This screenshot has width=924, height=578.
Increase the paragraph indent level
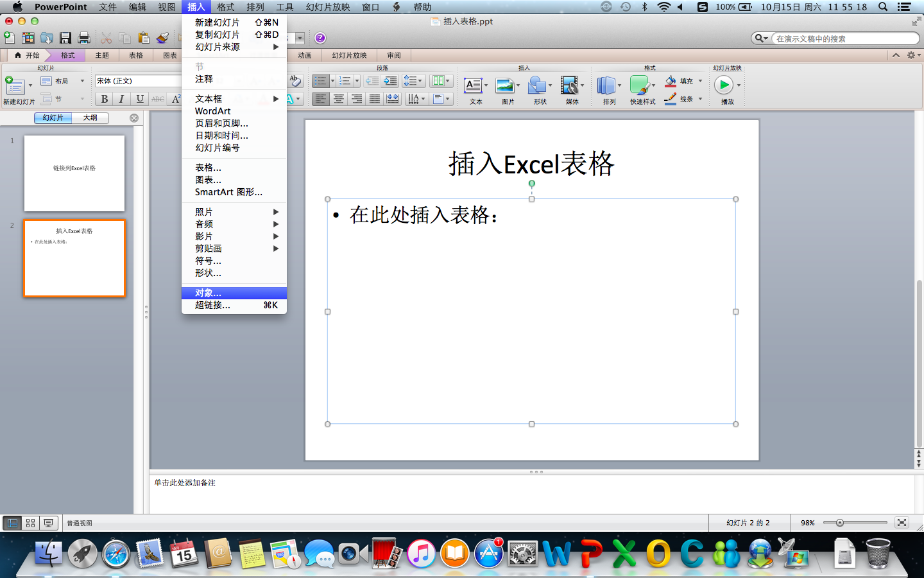pos(390,81)
